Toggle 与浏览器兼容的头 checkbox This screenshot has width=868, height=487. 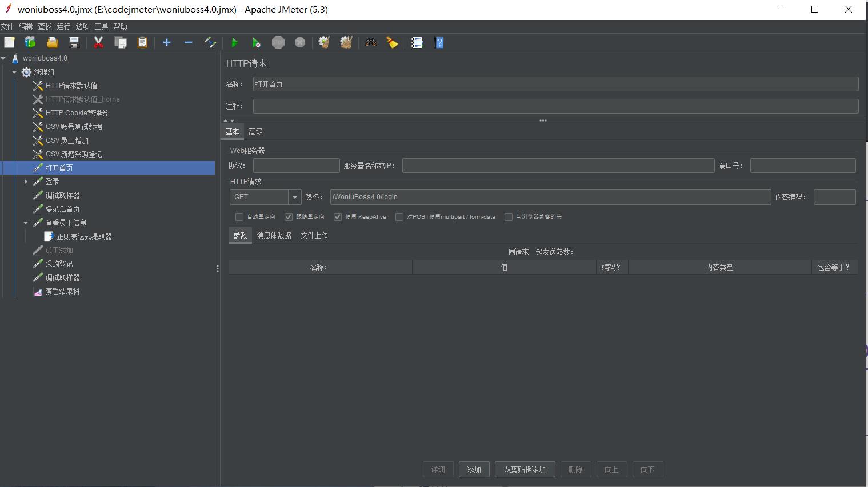(x=509, y=217)
